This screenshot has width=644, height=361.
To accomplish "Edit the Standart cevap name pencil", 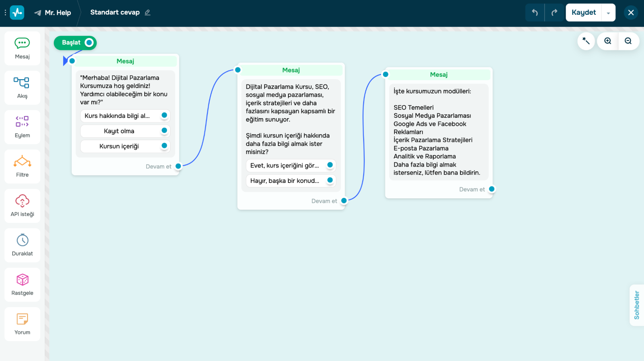I will (148, 13).
